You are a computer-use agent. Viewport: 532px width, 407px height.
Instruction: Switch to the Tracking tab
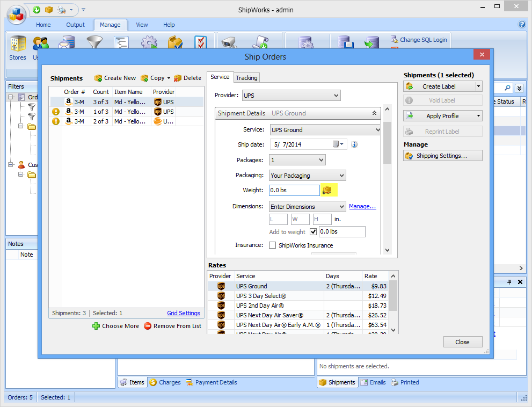(246, 78)
